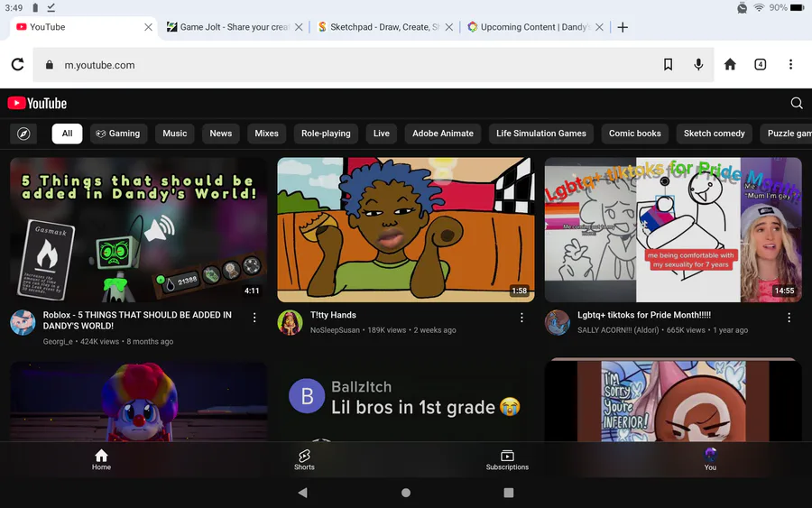Screen dimensions: 812x508
Task: Open the T!tty Hands video title
Action: (333, 315)
